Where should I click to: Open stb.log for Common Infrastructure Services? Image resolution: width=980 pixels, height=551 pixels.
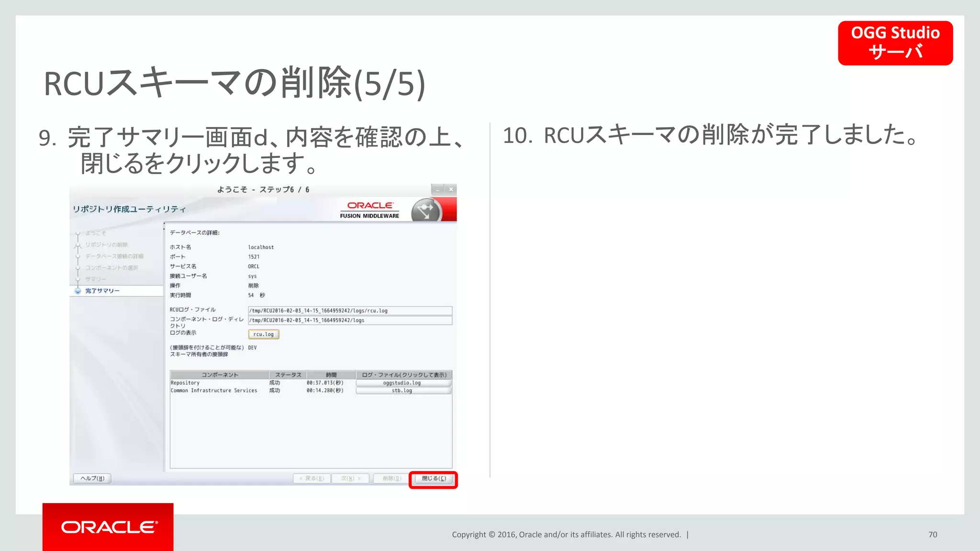click(403, 391)
